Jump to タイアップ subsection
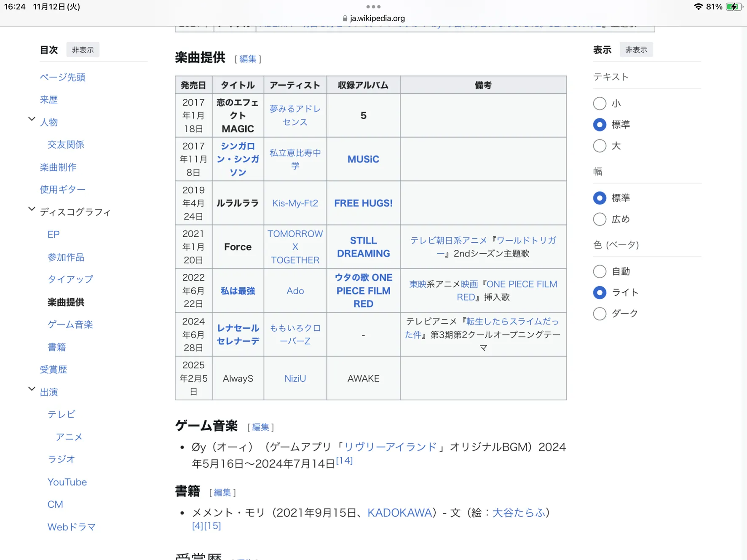The height and width of the screenshot is (560, 747). point(70,279)
